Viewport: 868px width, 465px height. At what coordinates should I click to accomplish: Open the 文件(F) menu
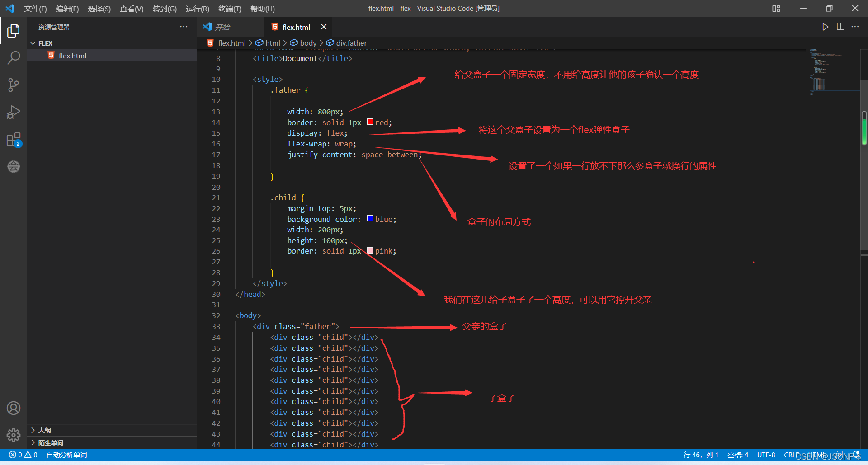click(x=35, y=9)
